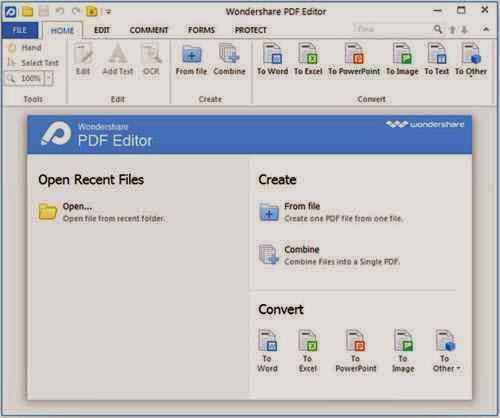Viewport: 500px width, 418px height.
Task: Go to previous search result arrow
Action: click(x=453, y=30)
